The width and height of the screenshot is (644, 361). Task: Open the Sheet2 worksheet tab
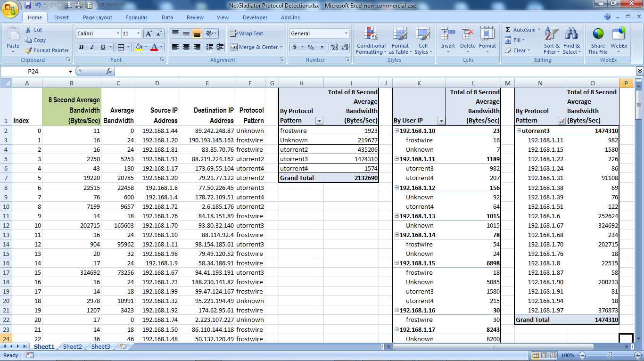pos(73,347)
